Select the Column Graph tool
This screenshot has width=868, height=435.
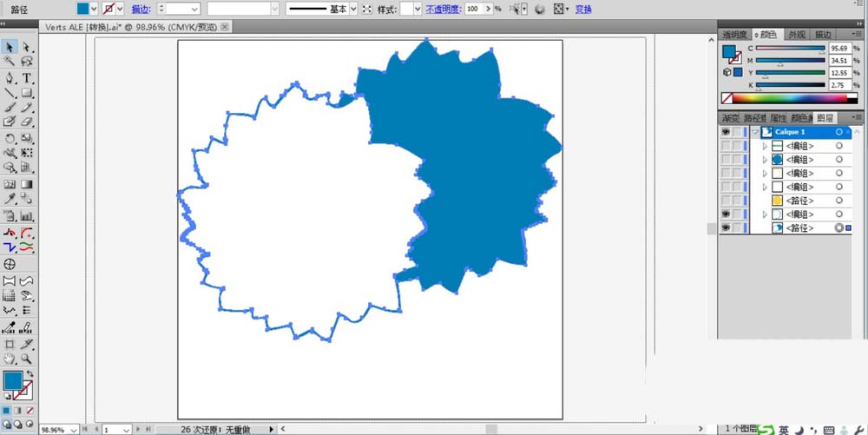tap(26, 216)
